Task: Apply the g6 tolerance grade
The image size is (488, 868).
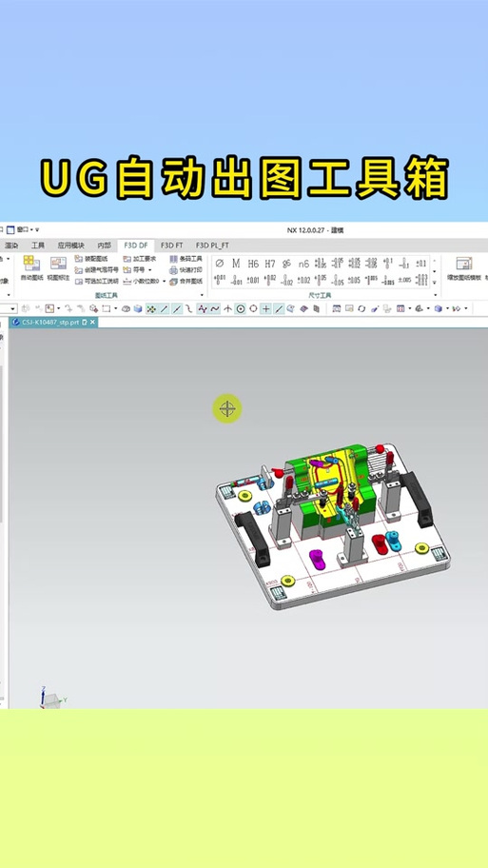Action: 286,264
